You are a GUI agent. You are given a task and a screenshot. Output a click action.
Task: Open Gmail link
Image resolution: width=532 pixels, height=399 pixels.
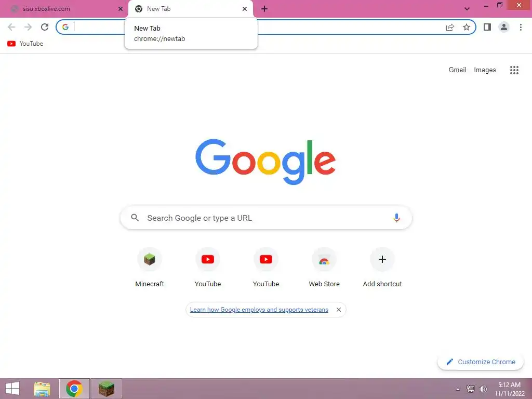point(457,70)
